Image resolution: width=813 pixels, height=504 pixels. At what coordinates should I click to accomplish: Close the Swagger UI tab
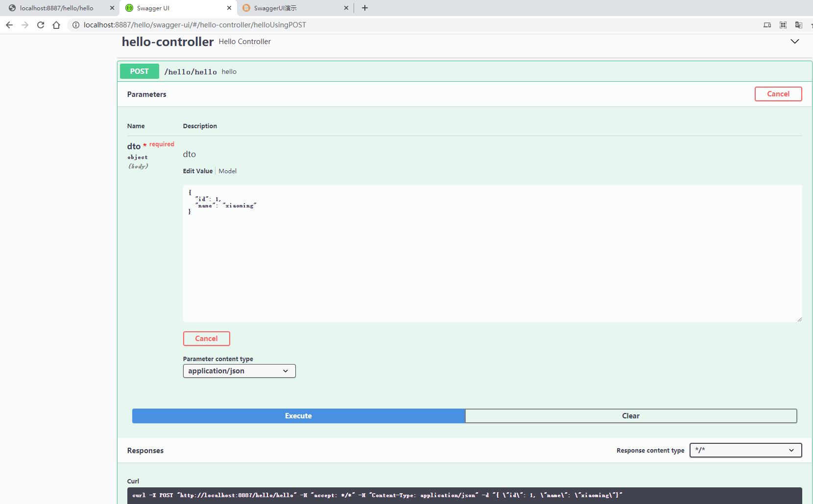click(229, 8)
